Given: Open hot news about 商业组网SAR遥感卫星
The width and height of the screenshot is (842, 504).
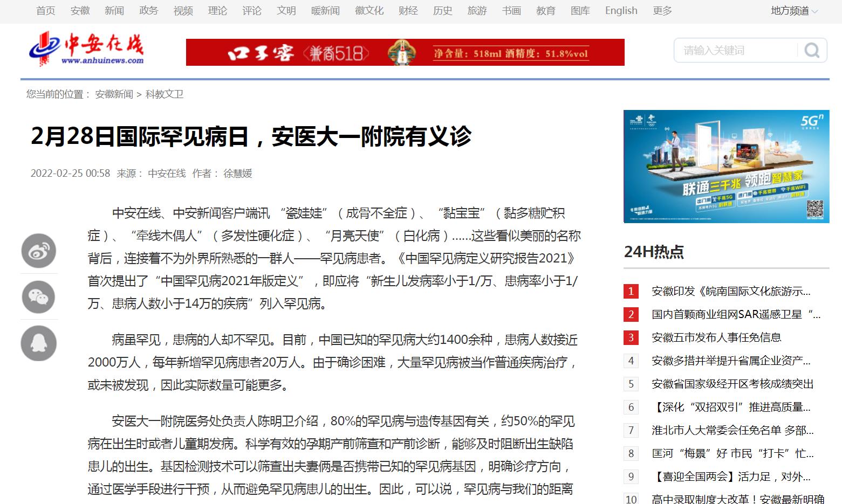Looking at the screenshot, I should (736, 314).
